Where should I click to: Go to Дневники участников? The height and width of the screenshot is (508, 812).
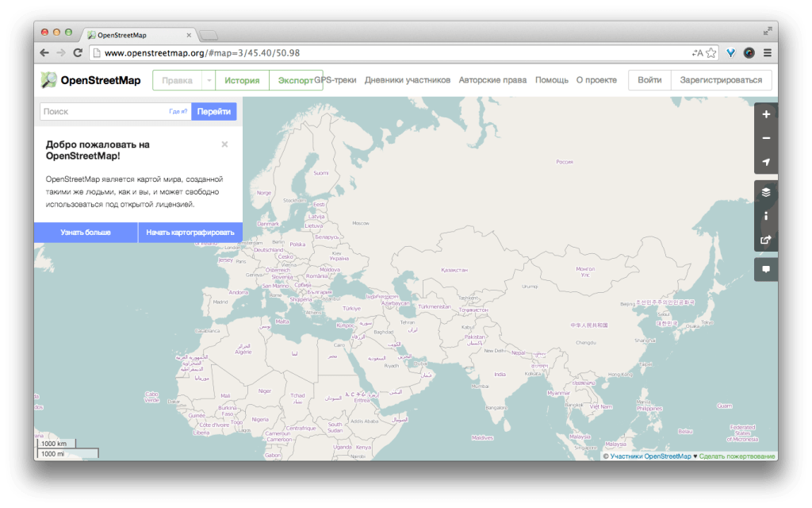click(x=407, y=80)
